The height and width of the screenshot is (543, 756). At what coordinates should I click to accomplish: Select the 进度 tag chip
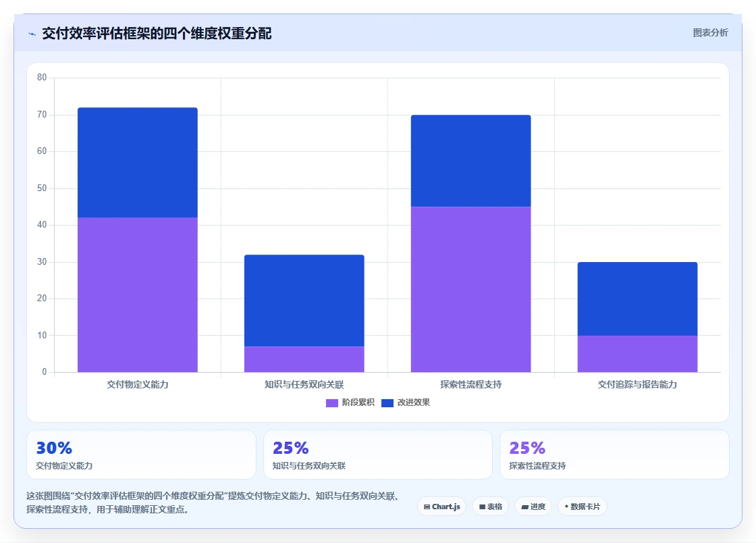533,507
